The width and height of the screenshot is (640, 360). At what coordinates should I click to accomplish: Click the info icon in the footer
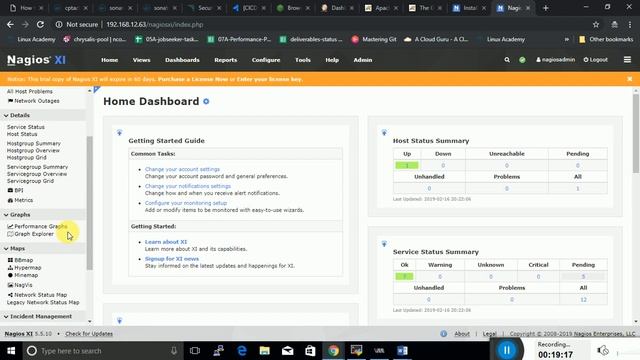click(x=444, y=333)
